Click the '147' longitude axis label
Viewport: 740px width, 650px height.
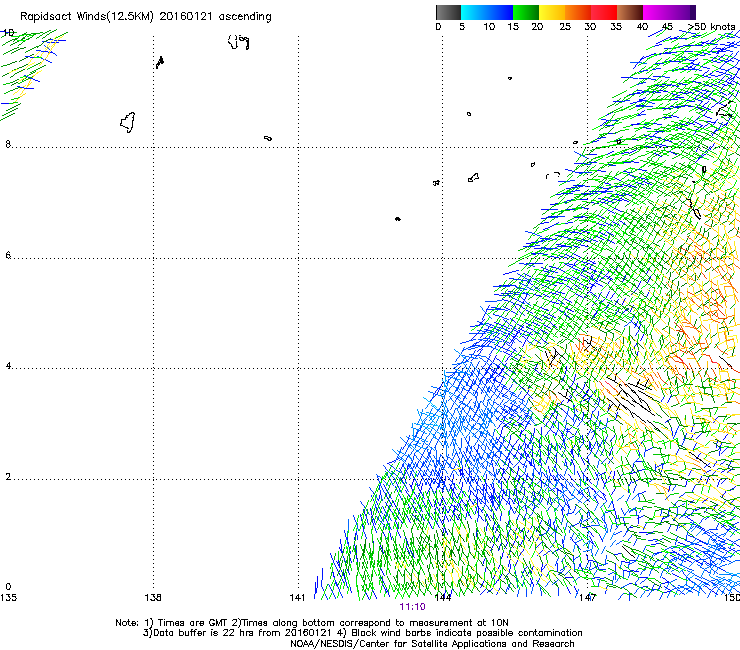pos(587,598)
